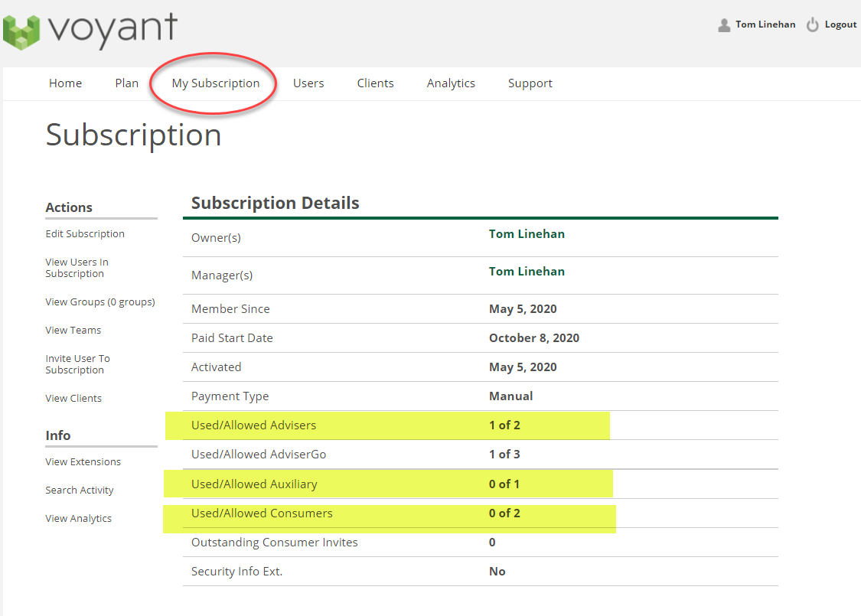Click the user profile silhouette icon
Viewport: 861px width, 616px height.
(x=724, y=24)
